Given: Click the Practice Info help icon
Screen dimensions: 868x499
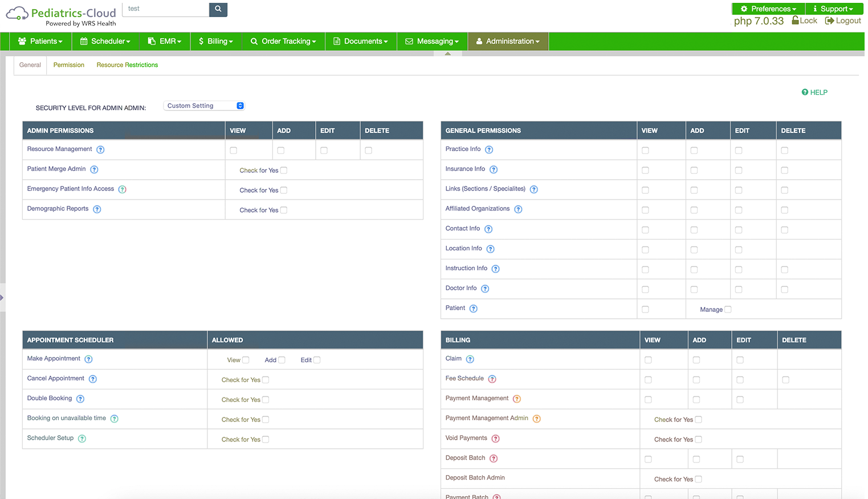Looking at the screenshot, I should pyautogui.click(x=488, y=149).
